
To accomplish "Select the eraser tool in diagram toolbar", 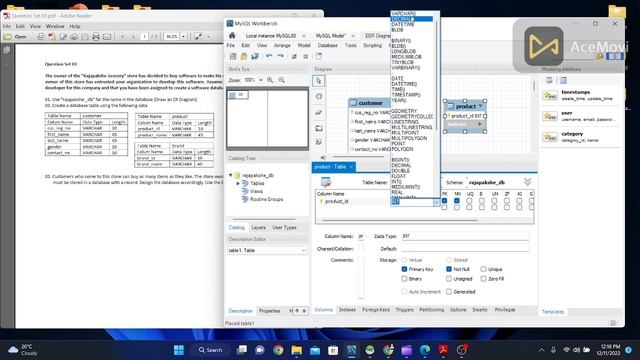I will coord(319,112).
